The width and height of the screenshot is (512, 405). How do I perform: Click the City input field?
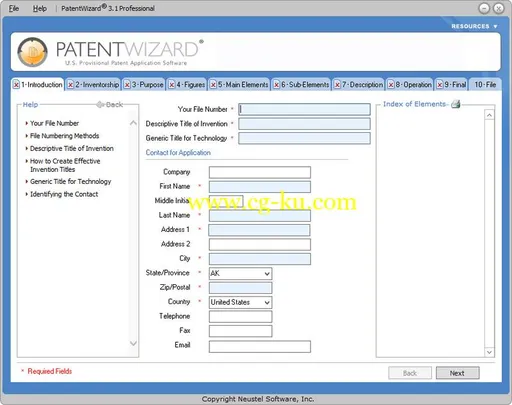pyautogui.click(x=260, y=259)
